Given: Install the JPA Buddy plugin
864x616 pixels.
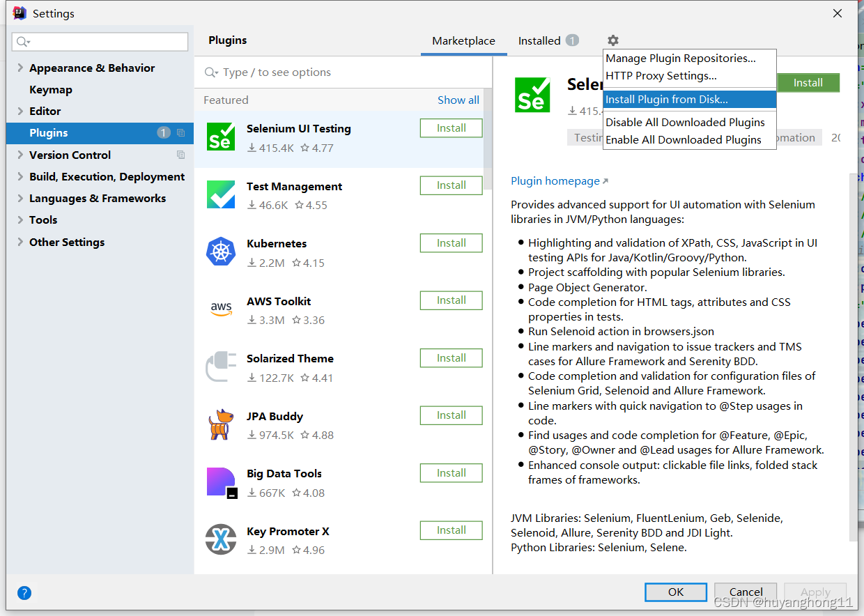Looking at the screenshot, I should [x=451, y=415].
